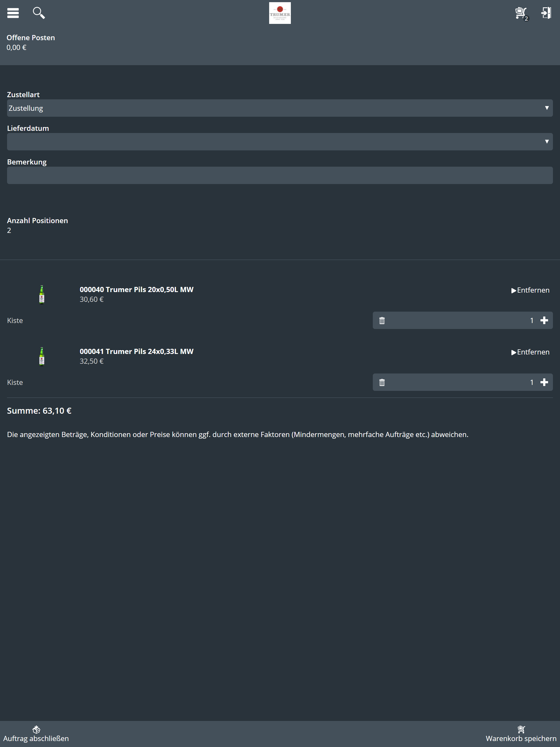560x747 pixels.
Task: Open 000041 Trumer Pils 24x0,33L MW
Action: tap(136, 351)
